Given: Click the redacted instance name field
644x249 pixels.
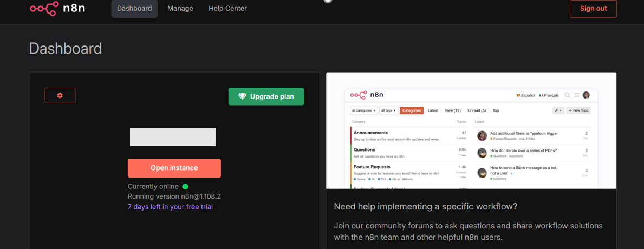Looking at the screenshot, I should pos(173,137).
